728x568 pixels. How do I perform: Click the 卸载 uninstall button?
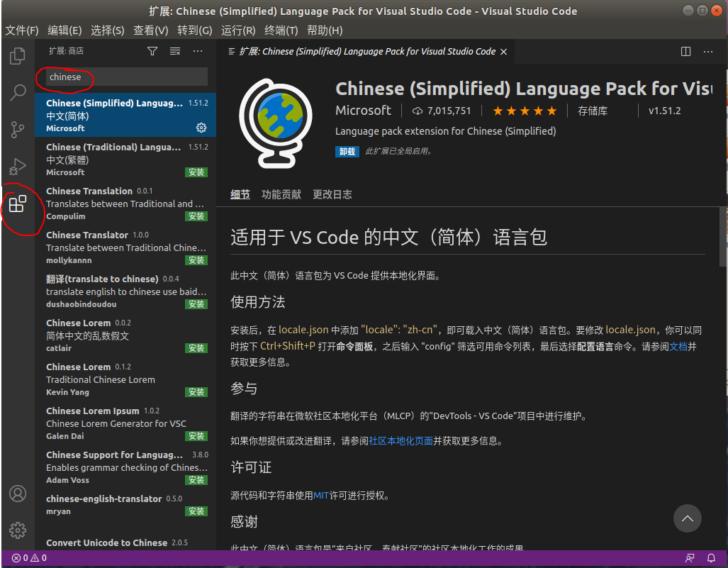(x=347, y=152)
